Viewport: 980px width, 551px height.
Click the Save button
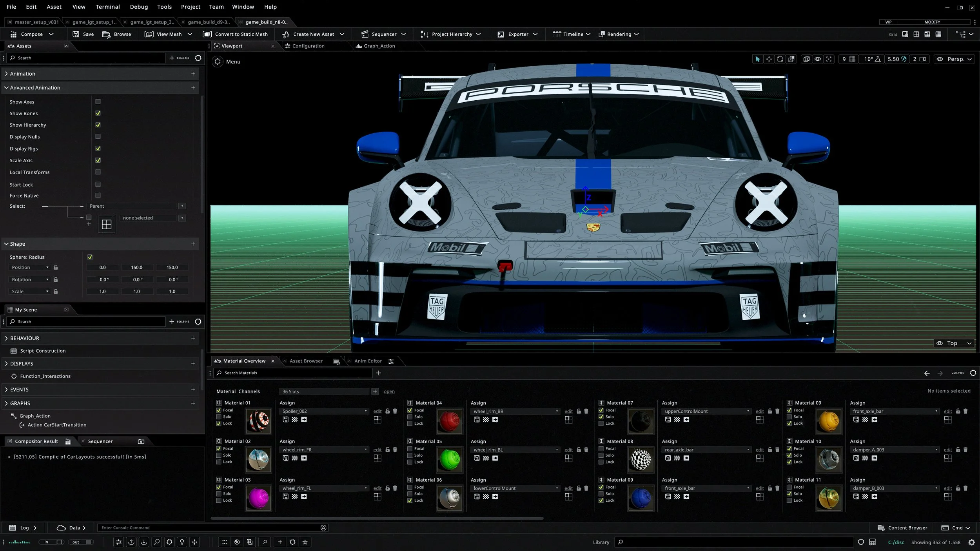tap(83, 34)
